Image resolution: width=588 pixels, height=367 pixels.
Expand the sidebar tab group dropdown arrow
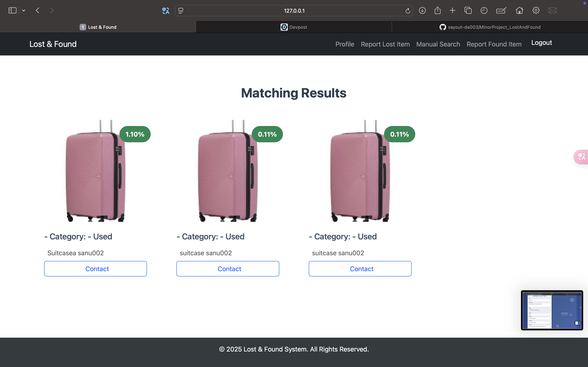tap(23, 10)
